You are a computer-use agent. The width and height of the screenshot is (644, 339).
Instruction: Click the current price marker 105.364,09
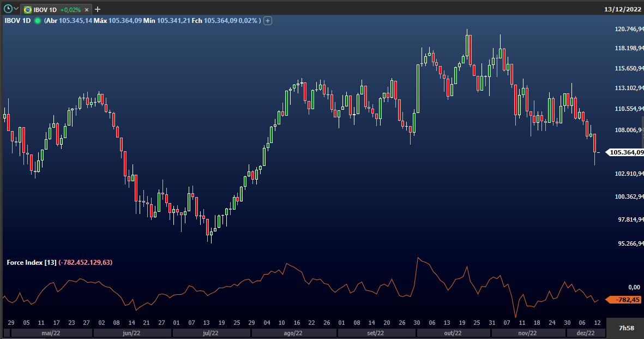tap(625, 152)
